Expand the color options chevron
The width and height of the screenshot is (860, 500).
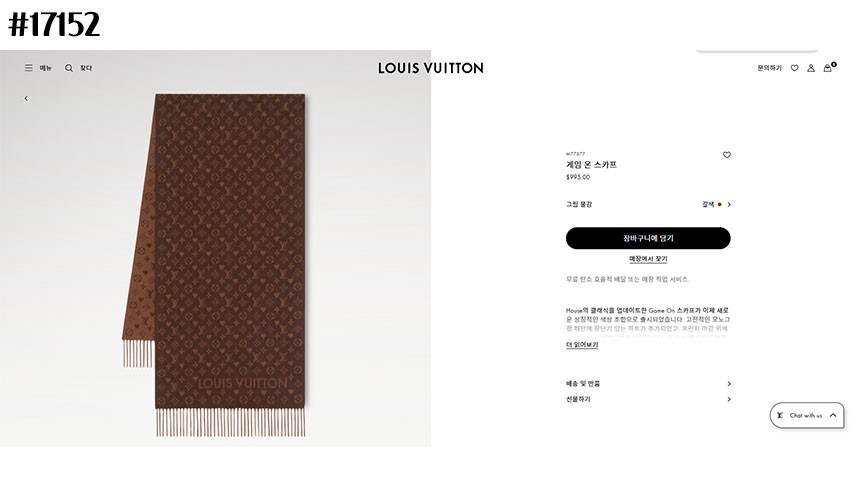pyautogui.click(x=729, y=204)
